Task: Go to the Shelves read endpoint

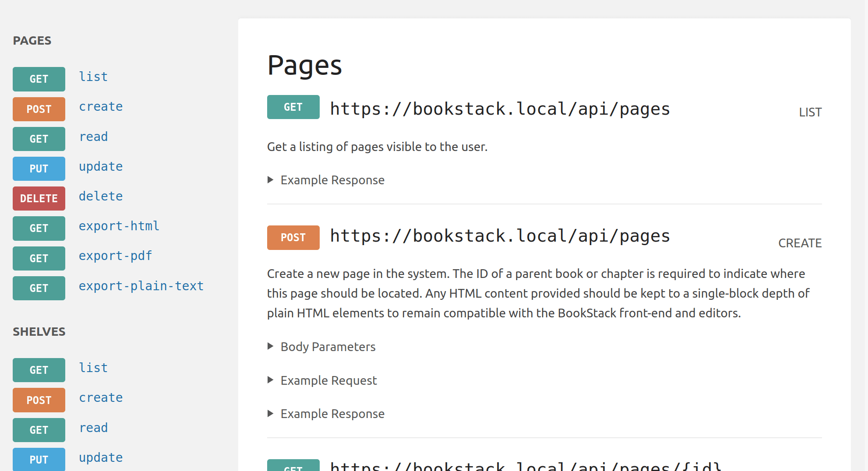Action: tap(93, 428)
